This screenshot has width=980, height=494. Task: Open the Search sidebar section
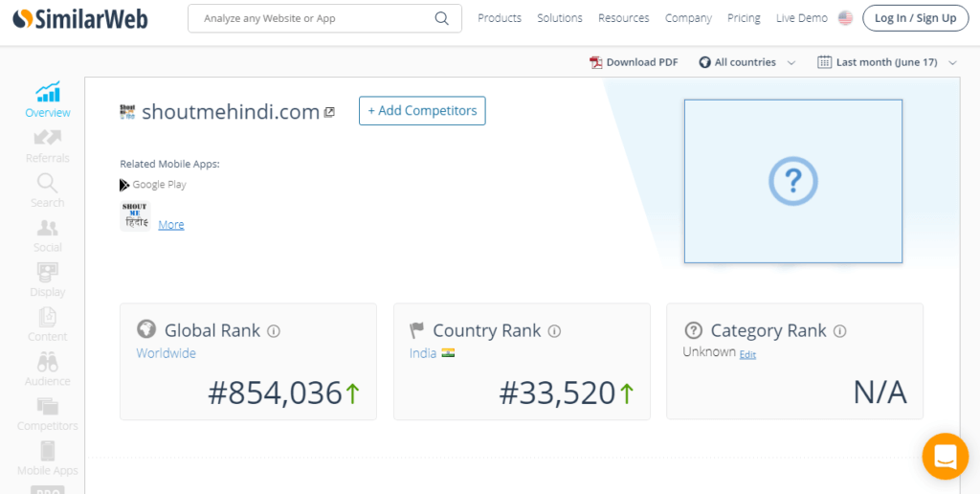point(48,191)
